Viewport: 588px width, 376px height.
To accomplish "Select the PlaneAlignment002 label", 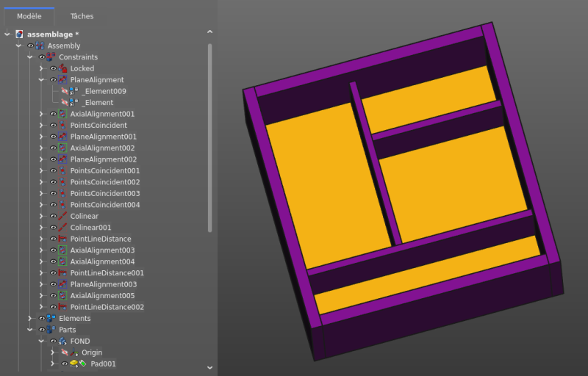I will pos(104,159).
